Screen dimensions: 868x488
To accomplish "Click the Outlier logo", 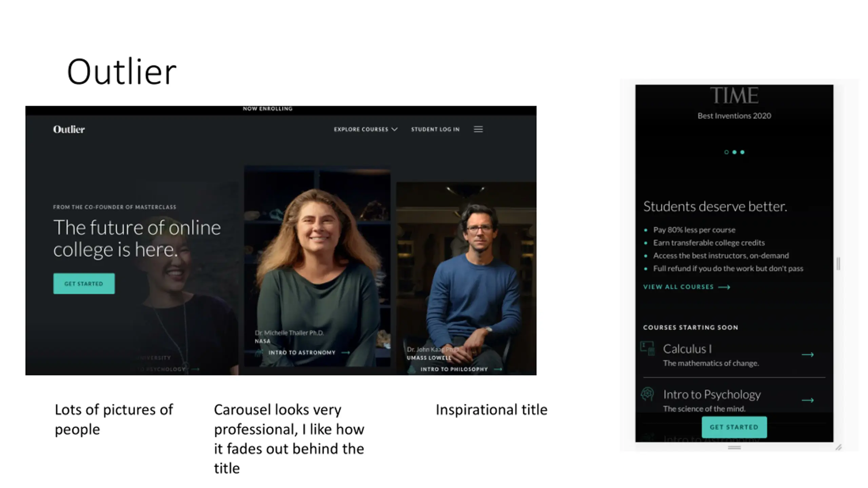I will point(69,129).
